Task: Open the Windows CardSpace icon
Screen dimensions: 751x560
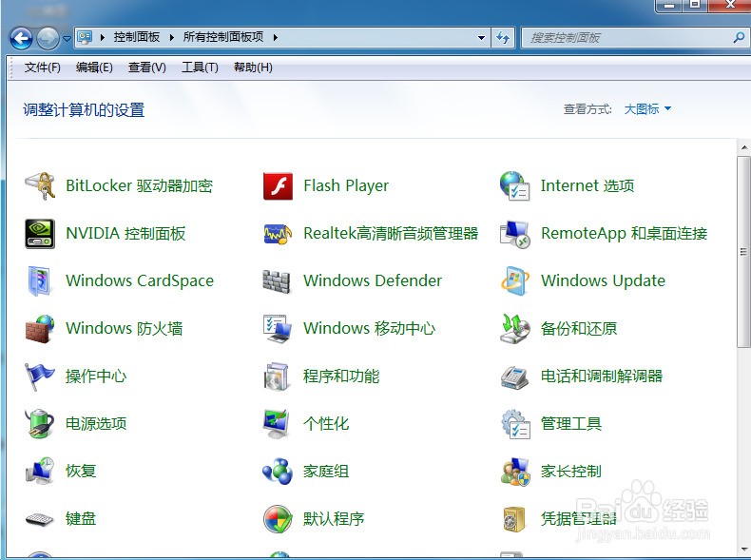Action: click(x=40, y=280)
